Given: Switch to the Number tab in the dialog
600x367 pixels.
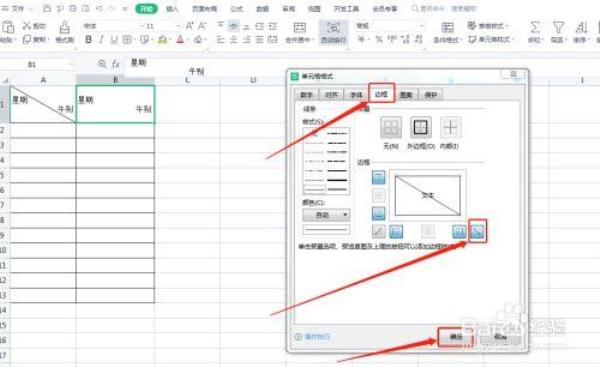Looking at the screenshot, I should pos(307,95).
